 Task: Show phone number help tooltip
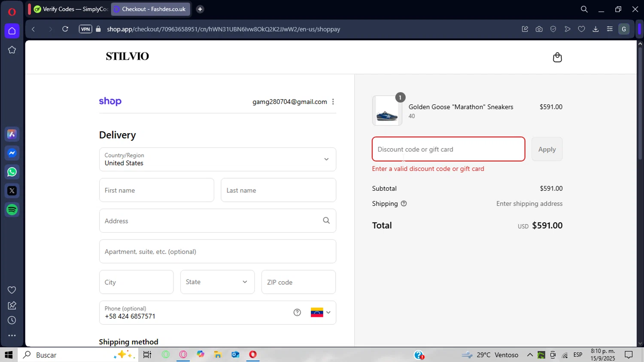click(297, 312)
